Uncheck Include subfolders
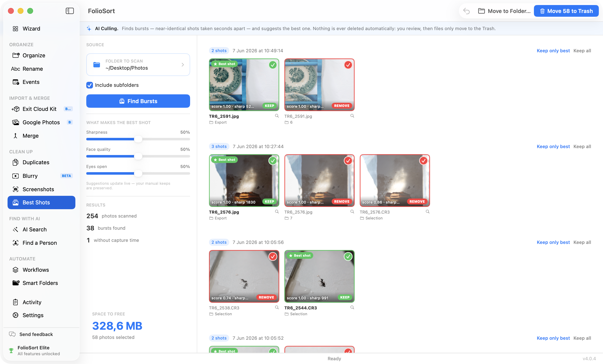The height and width of the screenshot is (364, 603). click(x=90, y=85)
